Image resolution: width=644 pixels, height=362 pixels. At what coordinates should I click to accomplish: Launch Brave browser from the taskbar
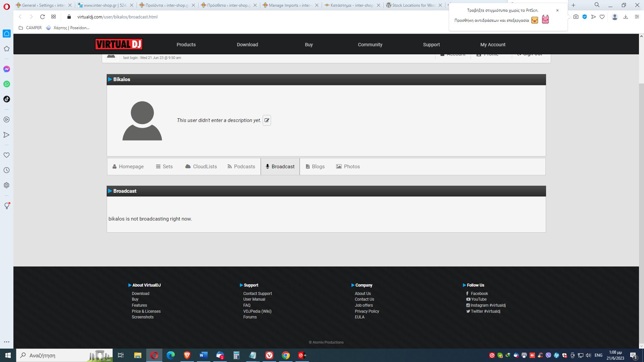[x=187, y=355]
